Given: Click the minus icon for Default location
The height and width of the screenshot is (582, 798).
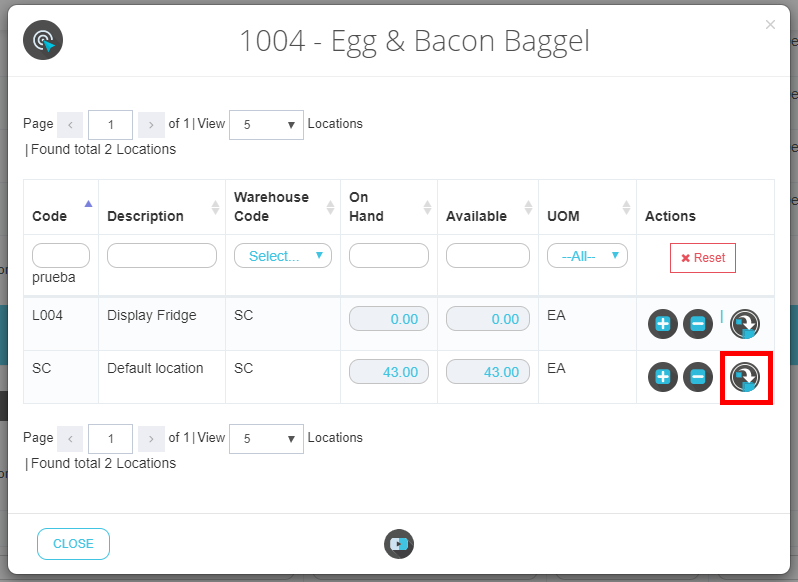Looking at the screenshot, I should pyautogui.click(x=698, y=377).
